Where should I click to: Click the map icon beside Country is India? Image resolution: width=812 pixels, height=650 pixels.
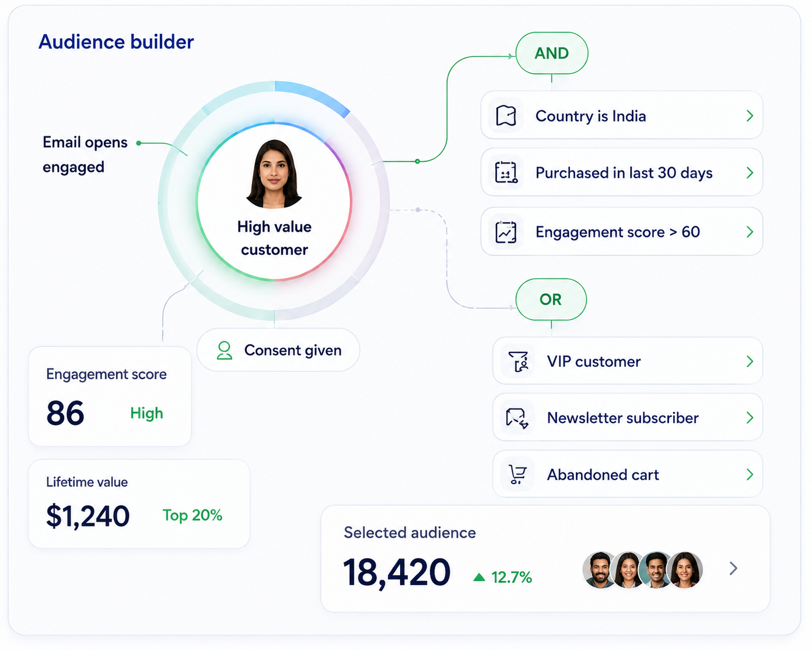pos(506,116)
